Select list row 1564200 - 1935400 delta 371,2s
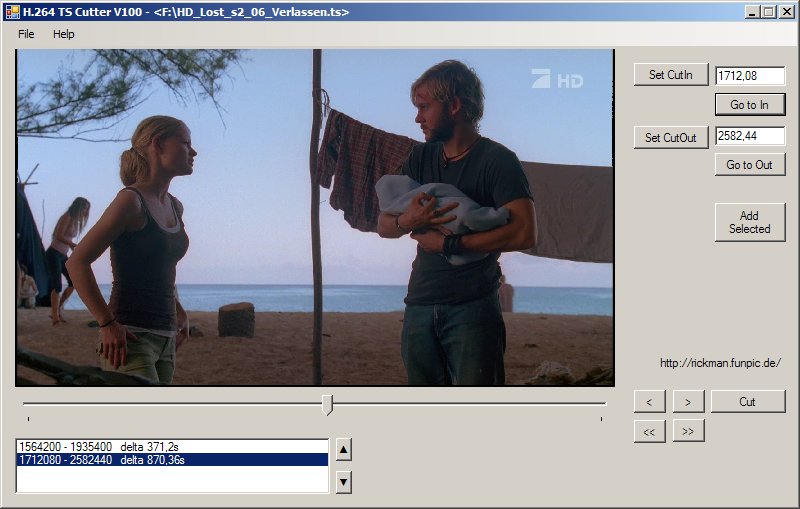The width and height of the screenshot is (800, 509). pos(172,447)
